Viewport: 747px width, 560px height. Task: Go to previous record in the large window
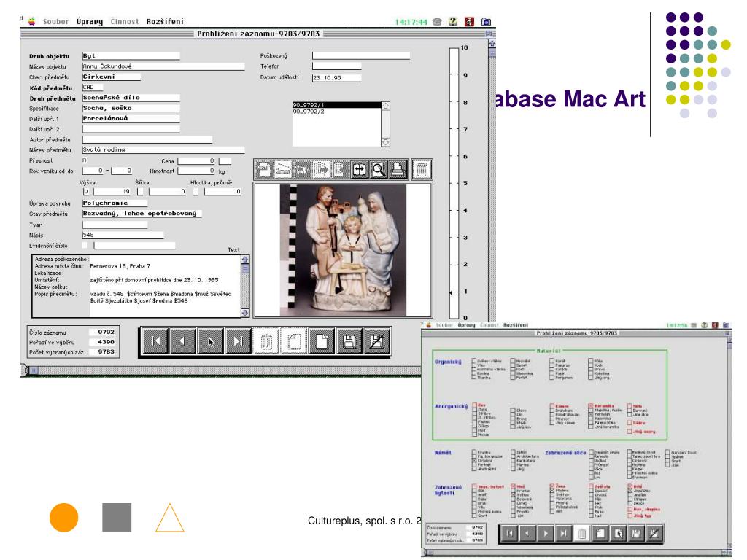coord(183,341)
